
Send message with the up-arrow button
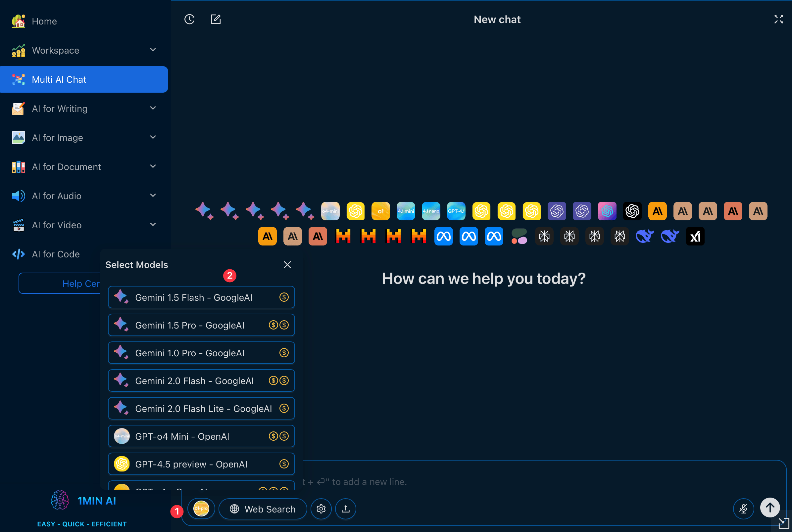click(x=770, y=508)
